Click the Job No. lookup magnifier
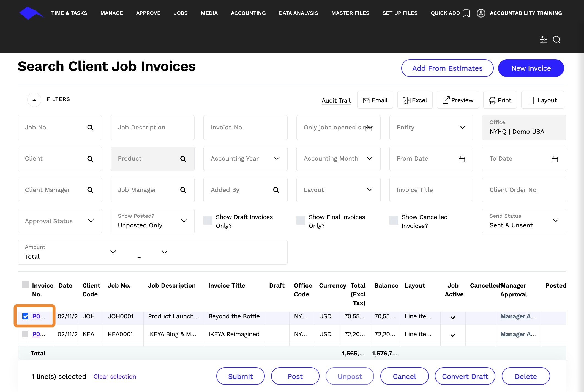 click(x=90, y=128)
